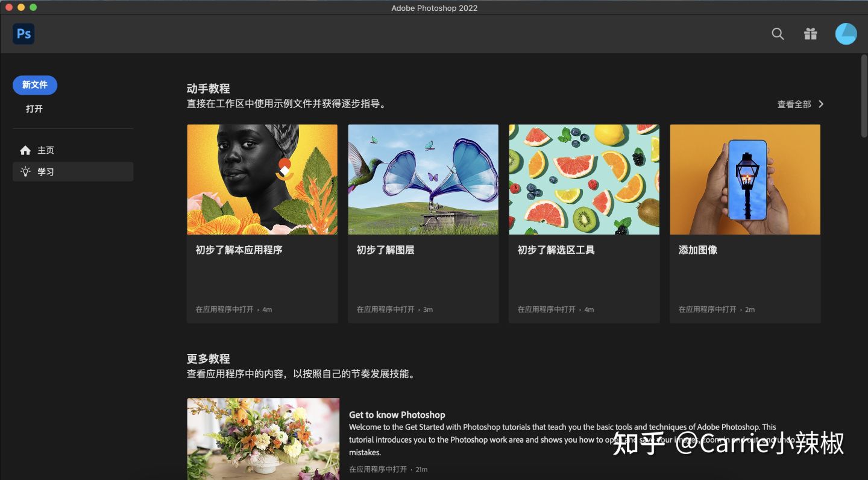Select the 学习 tab in sidebar
Viewport: 868px width, 480px height.
point(73,172)
